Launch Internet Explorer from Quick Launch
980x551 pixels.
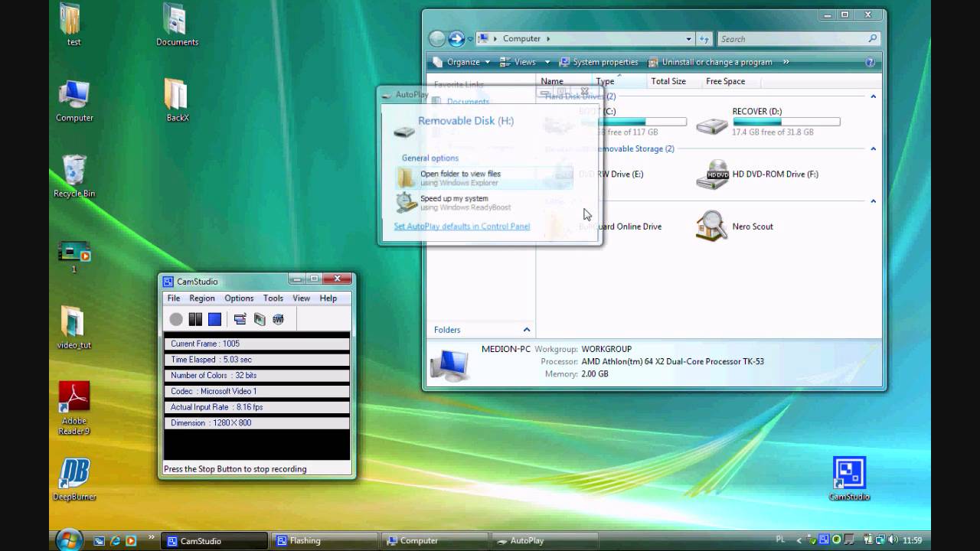click(115, 540)
